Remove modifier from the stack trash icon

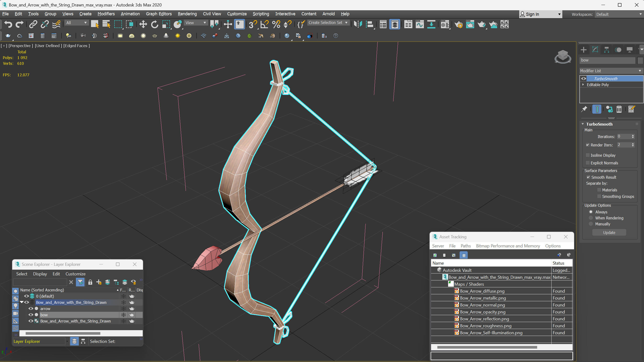coord(619,109)
